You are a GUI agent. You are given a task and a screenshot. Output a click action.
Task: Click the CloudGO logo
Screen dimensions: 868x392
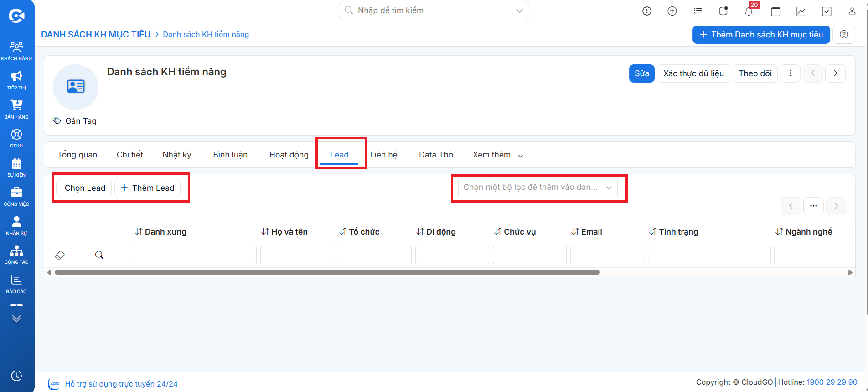point(16,16)
